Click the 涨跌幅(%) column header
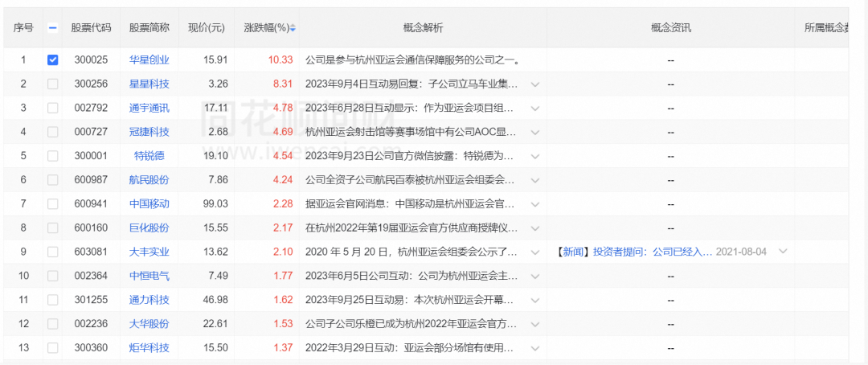 coord(267,28)
